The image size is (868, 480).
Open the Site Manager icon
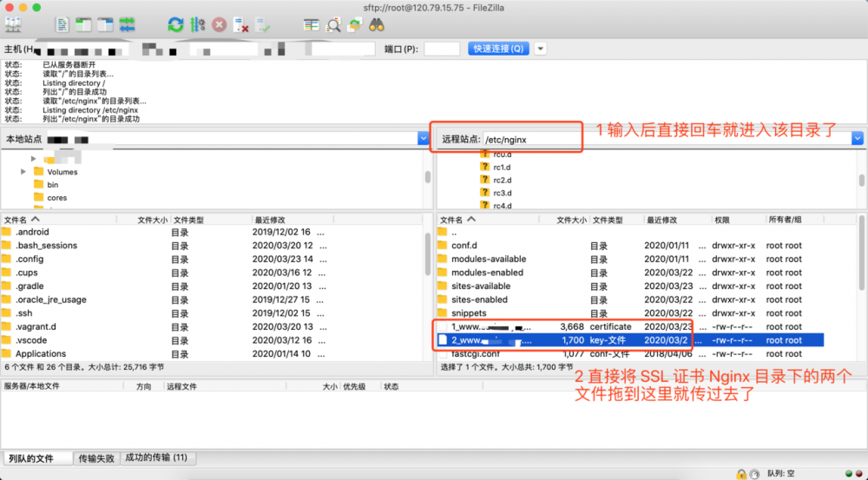click(x=13, y=25)
